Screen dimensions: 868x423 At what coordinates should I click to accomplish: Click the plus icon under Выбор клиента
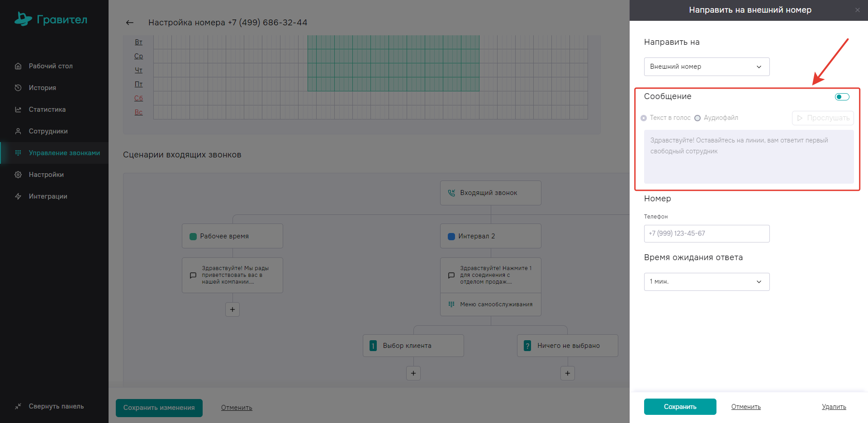click(x=413, y=373)
